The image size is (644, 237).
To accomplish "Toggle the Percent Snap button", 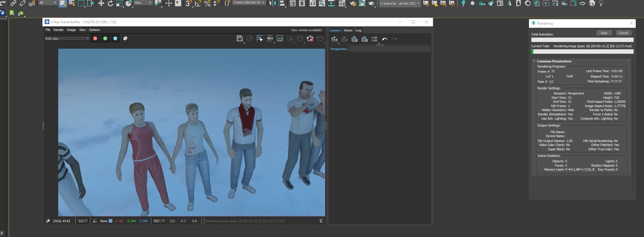I will pos(207,3).
